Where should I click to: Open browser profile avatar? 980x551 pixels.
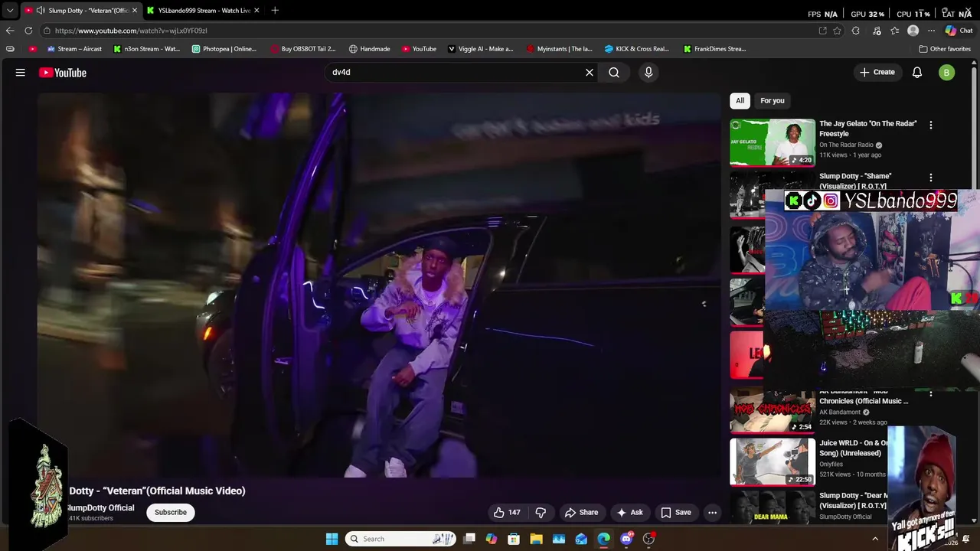[913, 31]
